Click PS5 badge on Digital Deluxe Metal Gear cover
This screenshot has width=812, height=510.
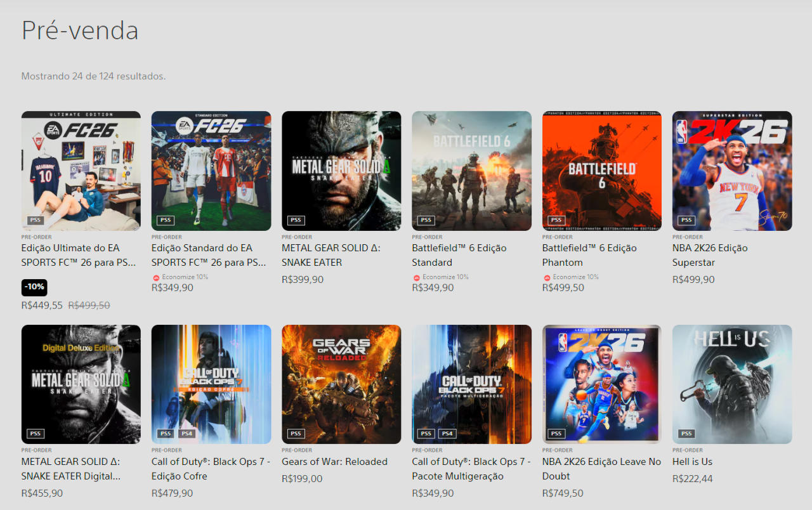(x=36, y=434)
